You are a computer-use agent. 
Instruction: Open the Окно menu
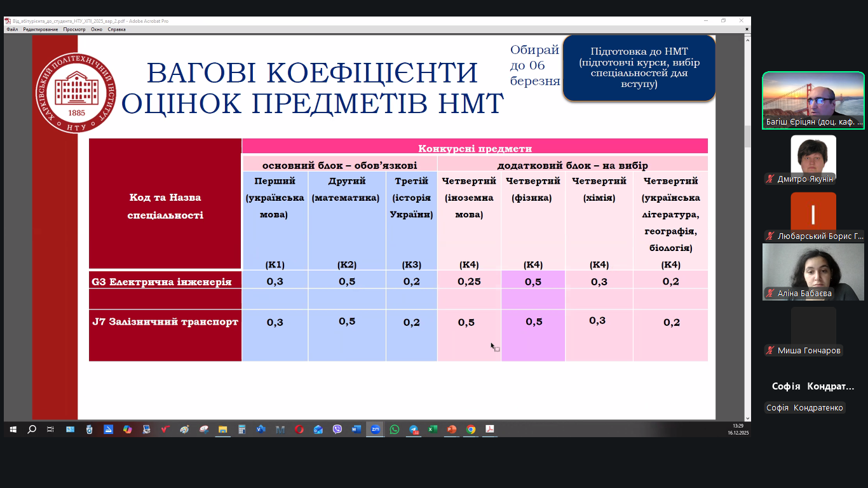(97, 29)
